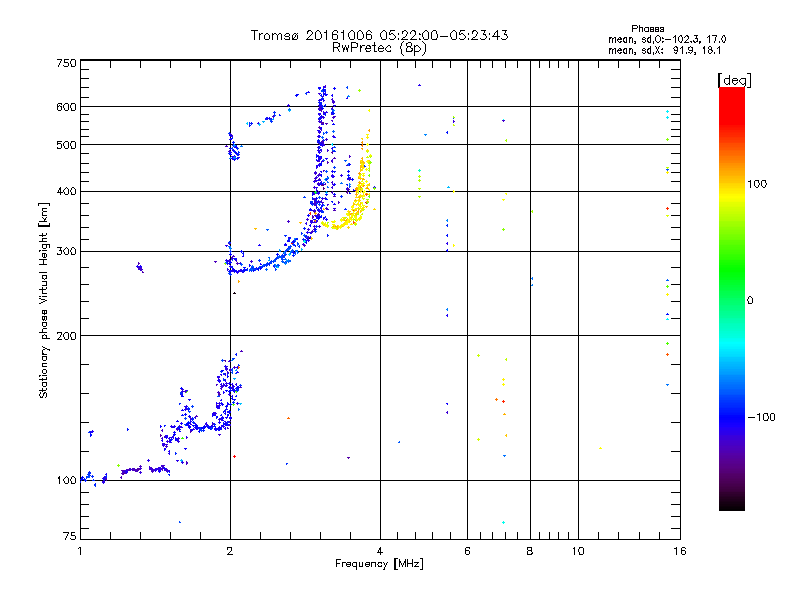
Task: Click the y-axis tick label '750'
Action: [x=66, y=63]
